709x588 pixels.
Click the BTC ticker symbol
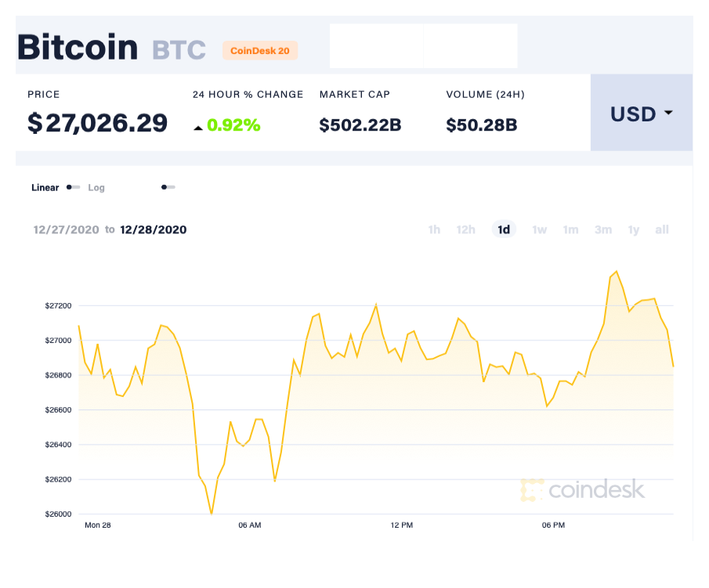click(179, 49)
